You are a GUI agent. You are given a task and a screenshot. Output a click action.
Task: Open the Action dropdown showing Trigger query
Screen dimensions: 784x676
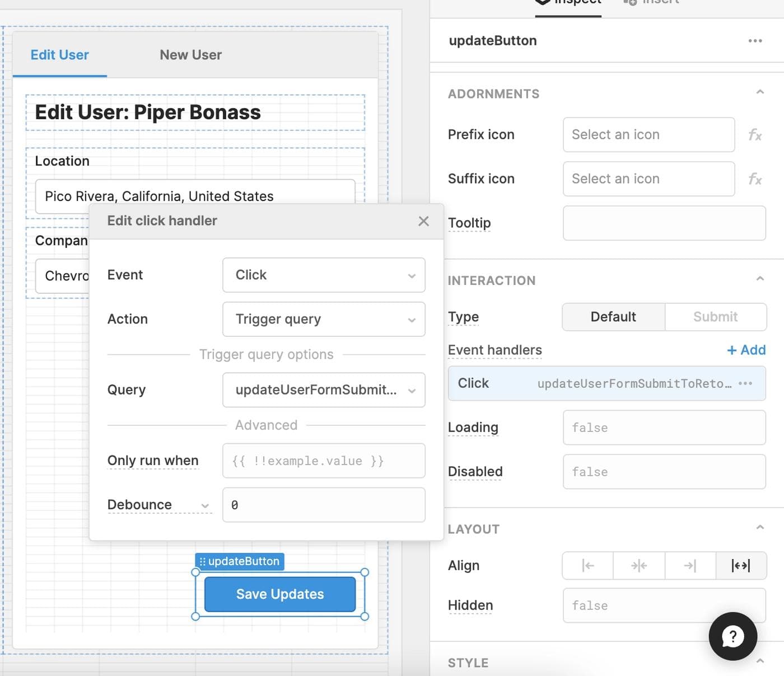tap(324, 319)
